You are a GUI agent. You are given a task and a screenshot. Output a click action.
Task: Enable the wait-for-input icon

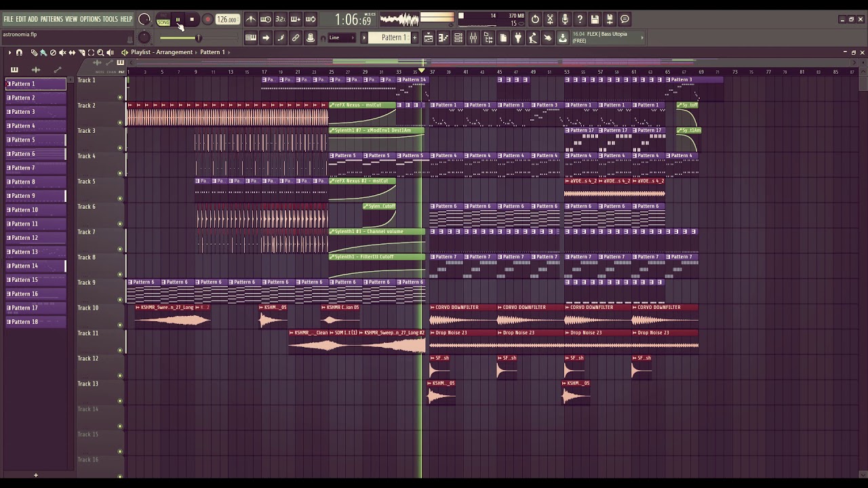point(266,19)
